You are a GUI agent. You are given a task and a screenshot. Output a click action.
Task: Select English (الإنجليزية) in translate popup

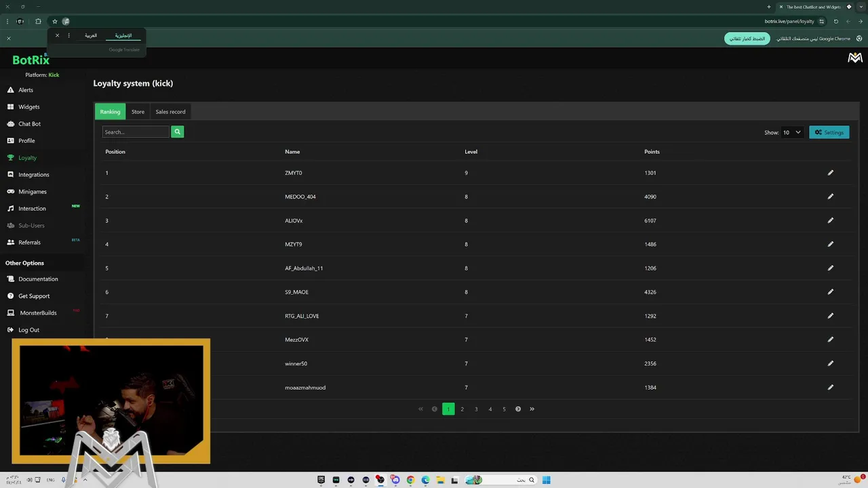pyautogui.click(x=123, y=35)
